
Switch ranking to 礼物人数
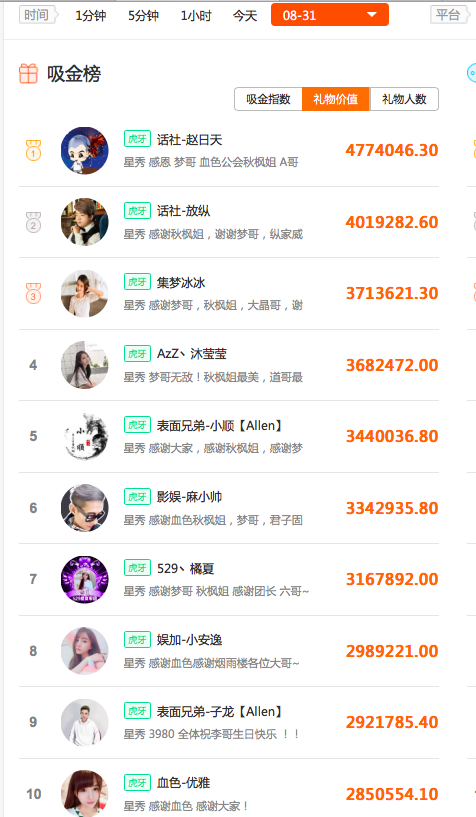click(404, 99)
